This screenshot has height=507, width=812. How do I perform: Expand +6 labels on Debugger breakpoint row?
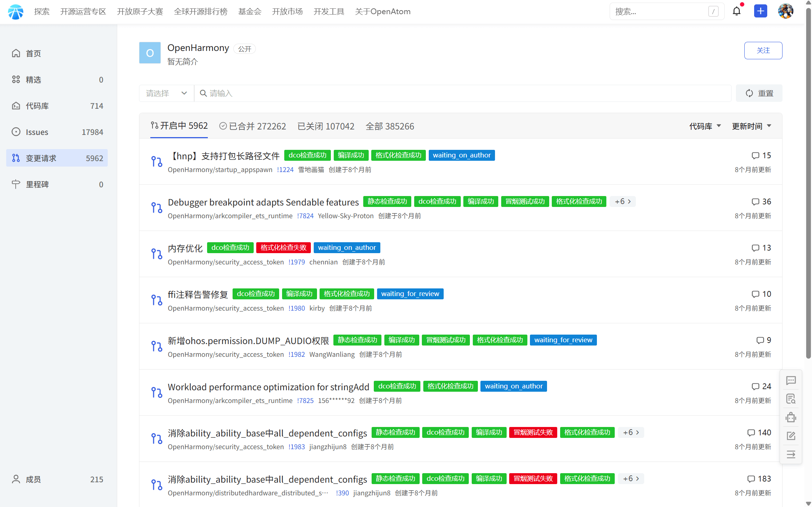pyautogui.click(x=623, y=201)
